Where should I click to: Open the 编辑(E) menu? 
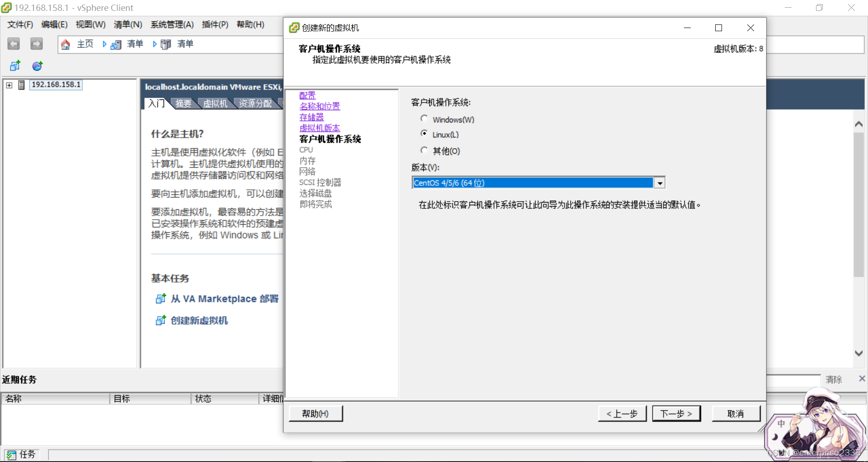pyautogui.click(x=54, y=24)
